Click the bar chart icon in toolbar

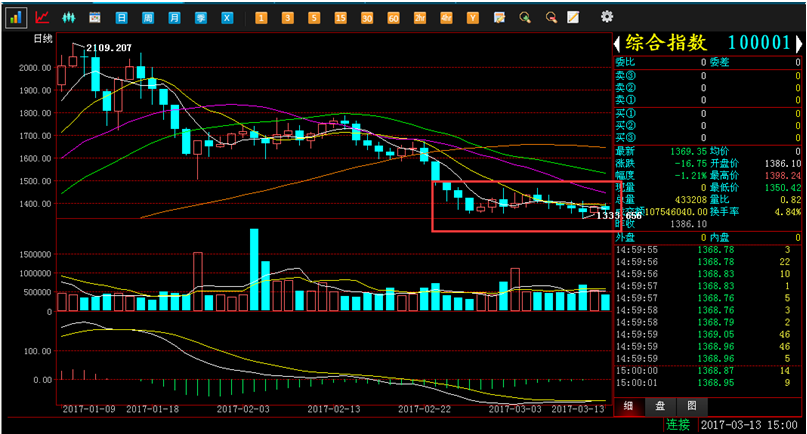click(16, 18)
